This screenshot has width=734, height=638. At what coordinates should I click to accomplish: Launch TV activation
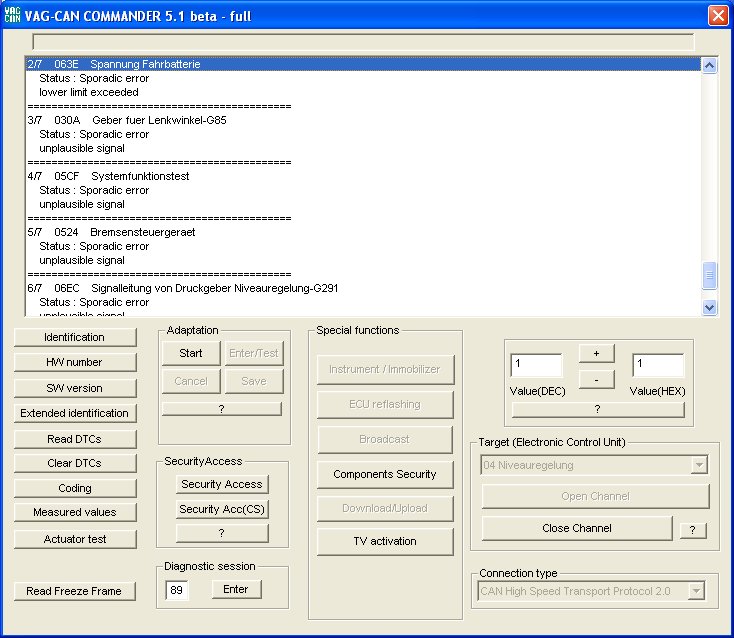(x=385, y=542)
